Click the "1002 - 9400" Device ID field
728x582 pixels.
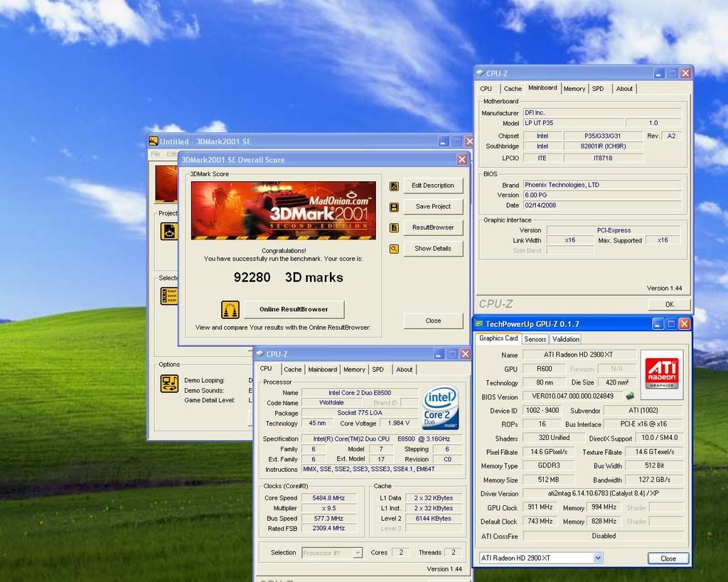pos(542,410)
